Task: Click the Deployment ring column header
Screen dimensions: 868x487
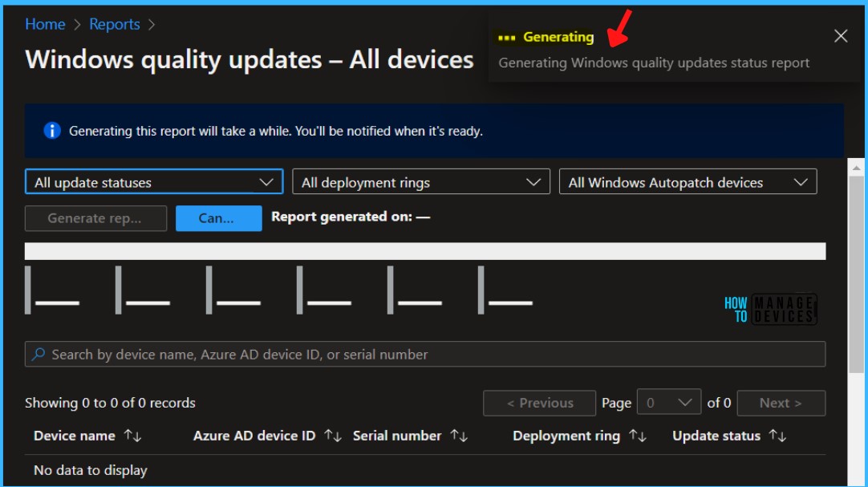Action: 566,436
